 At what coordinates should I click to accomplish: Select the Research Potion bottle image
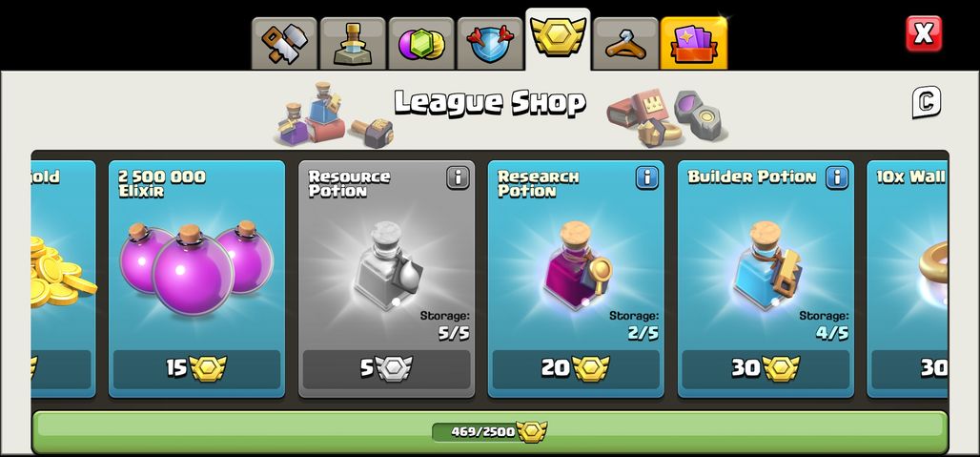point(576,265)
